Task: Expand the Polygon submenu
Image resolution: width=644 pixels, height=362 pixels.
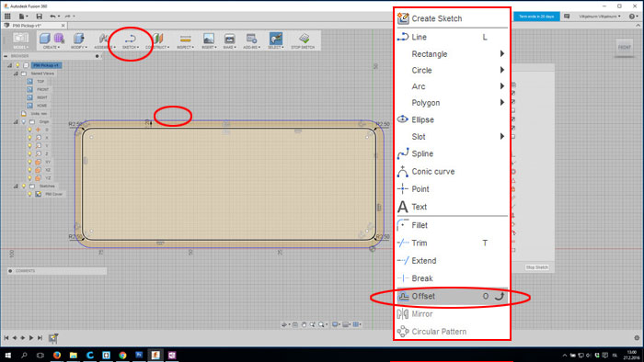Action: point(452,103)
